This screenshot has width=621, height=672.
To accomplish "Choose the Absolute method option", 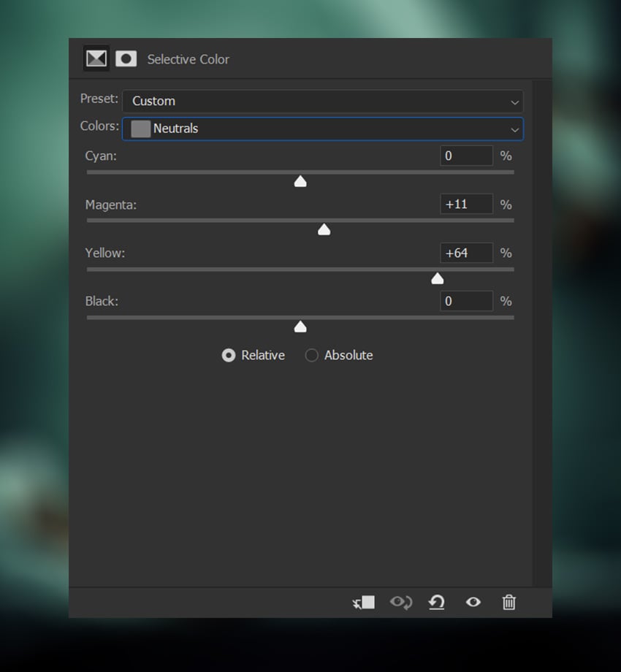I will pos(311,355).
